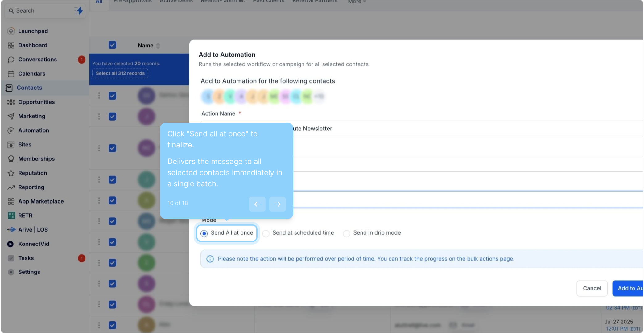Viewport: 644px width, 333px height.
Task: Uncheck the select-all header checkbox
Action: (112, 45)
